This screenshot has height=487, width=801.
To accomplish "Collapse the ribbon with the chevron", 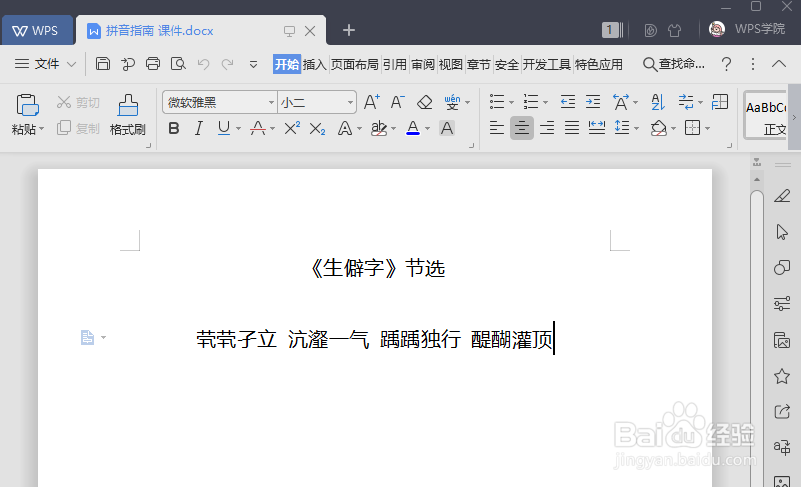I will click(x=779, y=64).
